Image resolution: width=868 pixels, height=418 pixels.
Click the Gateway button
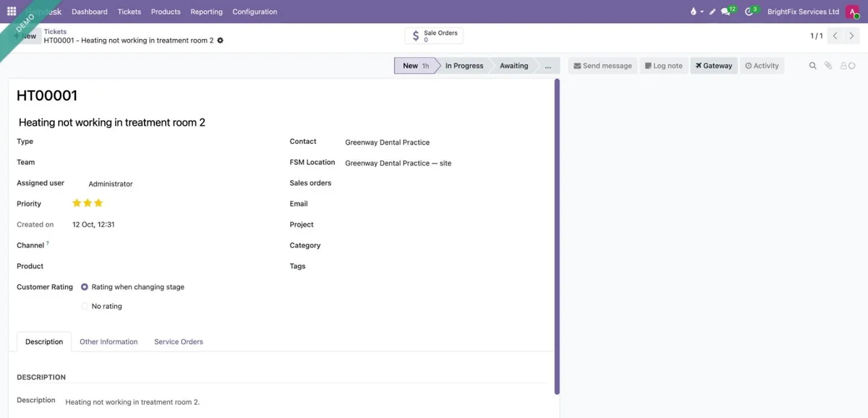[x=714, y=66]
